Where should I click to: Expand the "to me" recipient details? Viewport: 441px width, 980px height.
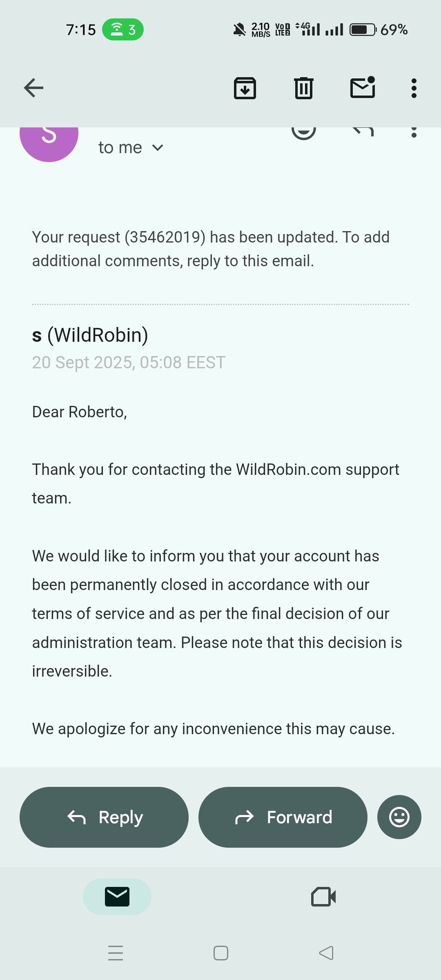[x=158, y=147]
